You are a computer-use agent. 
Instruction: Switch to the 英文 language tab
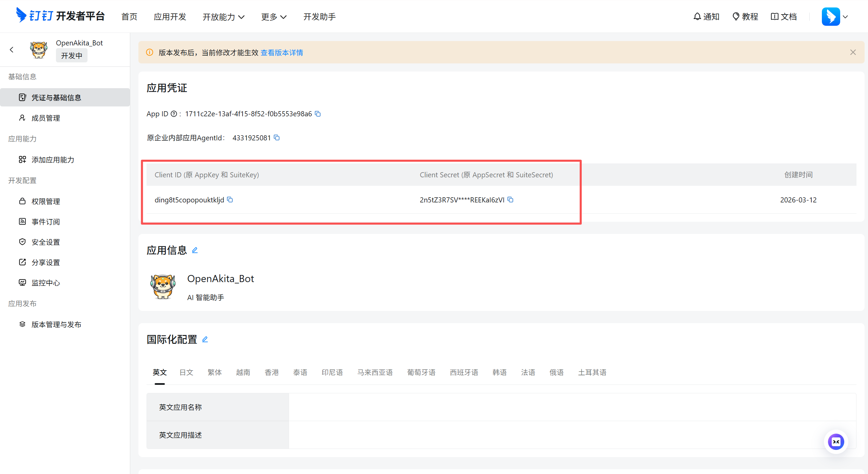click(159, 372)
